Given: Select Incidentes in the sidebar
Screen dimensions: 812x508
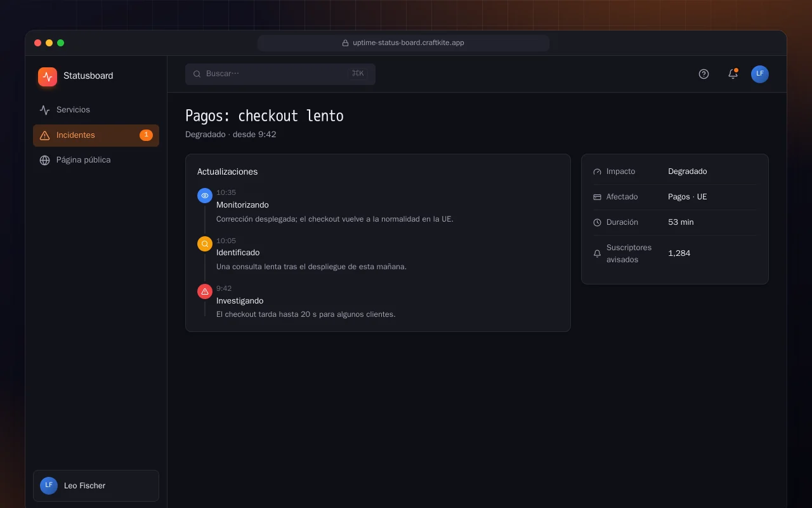Looking at the screenshot, I should (x=96, y=135).
